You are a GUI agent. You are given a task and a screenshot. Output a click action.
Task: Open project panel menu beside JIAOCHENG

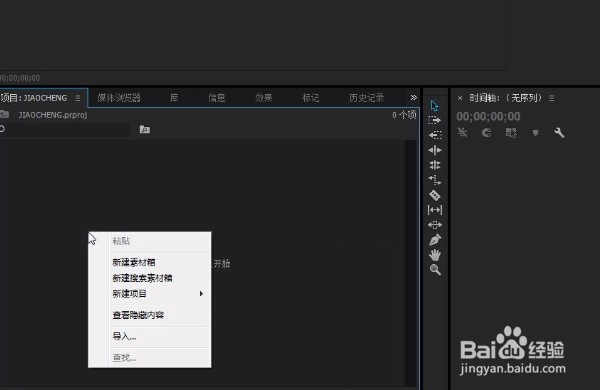(78, 98)
